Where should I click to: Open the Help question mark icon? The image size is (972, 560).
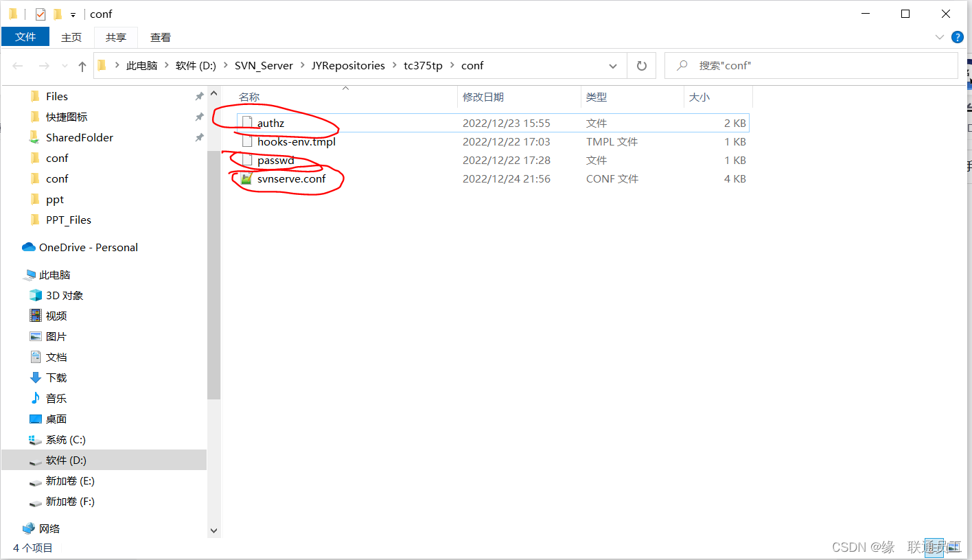pyautogui.click(x=957, y=37)
